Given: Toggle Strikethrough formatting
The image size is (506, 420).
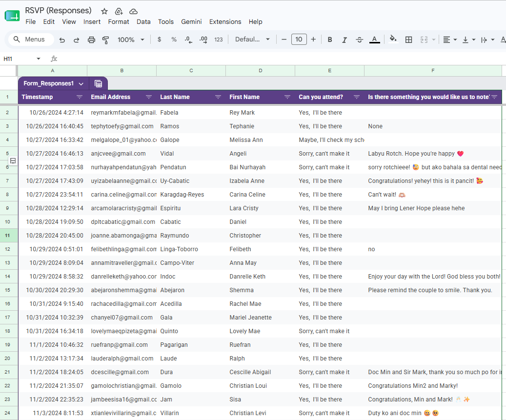Looking at the screenshot, I should point(359,40).
